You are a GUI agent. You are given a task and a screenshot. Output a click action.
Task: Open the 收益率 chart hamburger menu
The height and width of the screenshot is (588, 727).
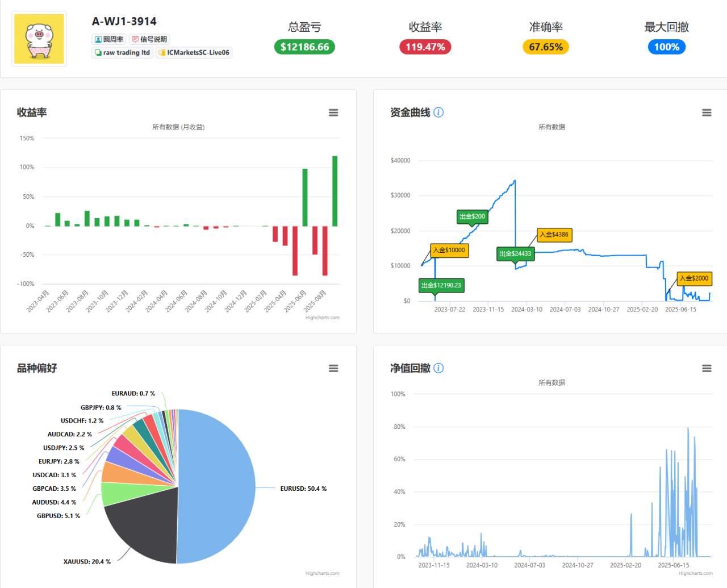pyautogui.click(x=333, y=112)
